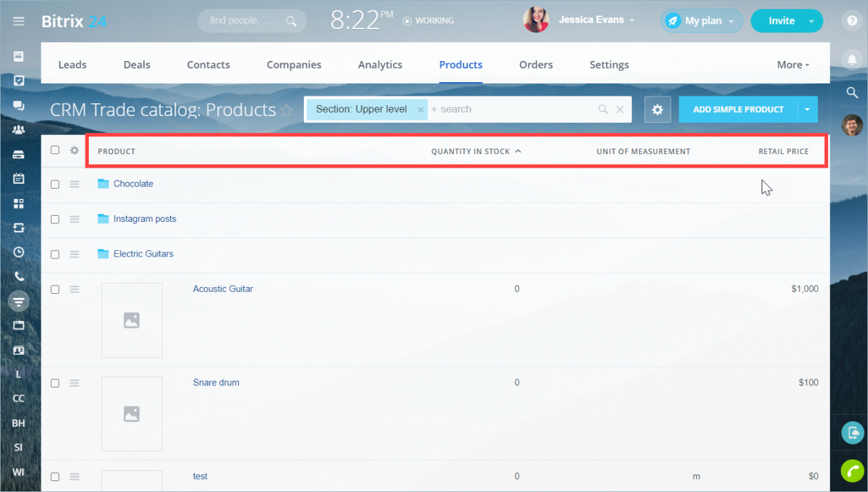The height and width of the screenshot is (492, 868).
Task: Click the right panel search magnifier
Action: click(852, 93)
